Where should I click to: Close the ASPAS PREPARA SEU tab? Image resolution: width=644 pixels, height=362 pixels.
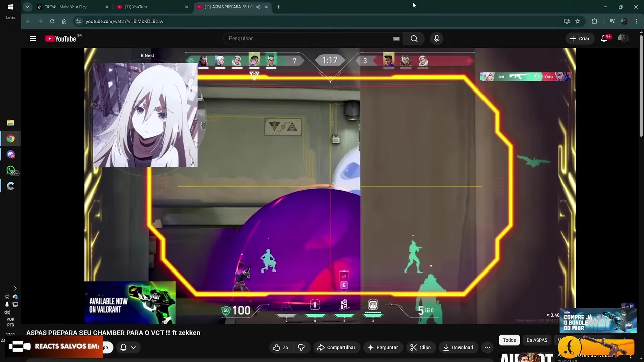[x=266, y=7]
